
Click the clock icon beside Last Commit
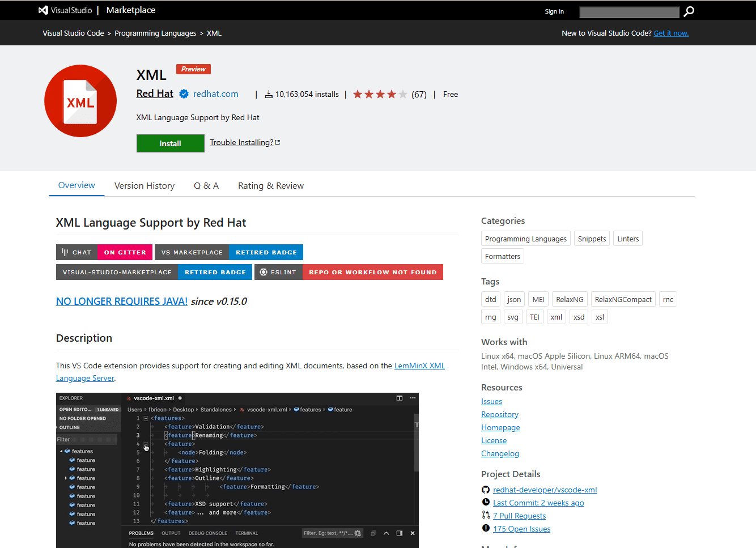pyautogui.click(x=486, y=502)
